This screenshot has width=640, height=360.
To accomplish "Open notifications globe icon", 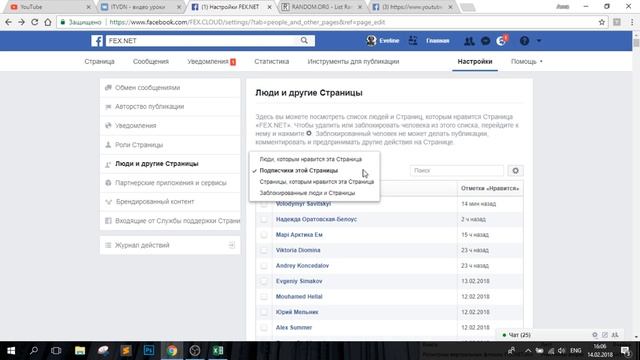I will (501, 41).
